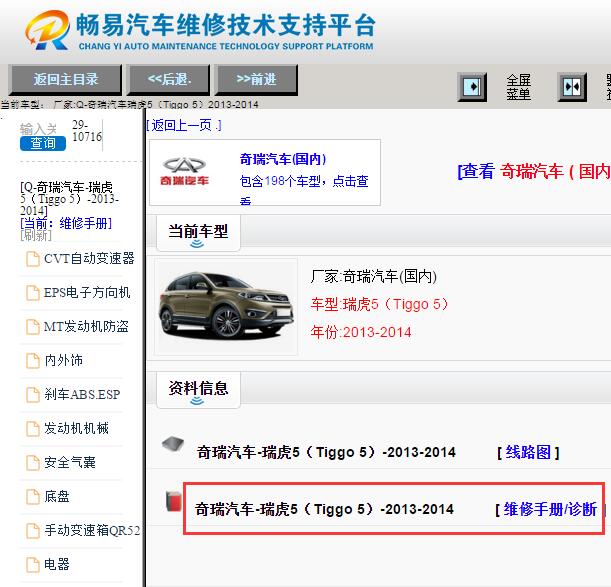Open CVT自动变速器 in the sidebar tree
This screenshot has height=587, width=611.
pos(89,258)
